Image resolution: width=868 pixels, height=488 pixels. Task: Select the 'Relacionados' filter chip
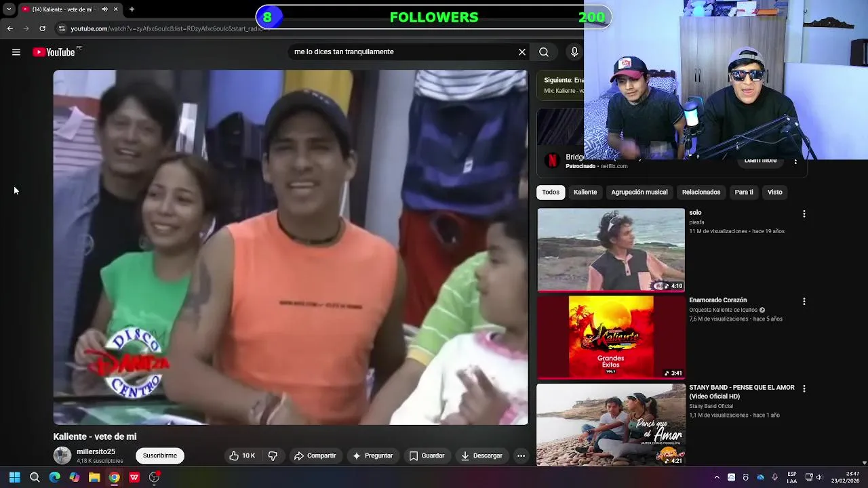pos(701,192)
